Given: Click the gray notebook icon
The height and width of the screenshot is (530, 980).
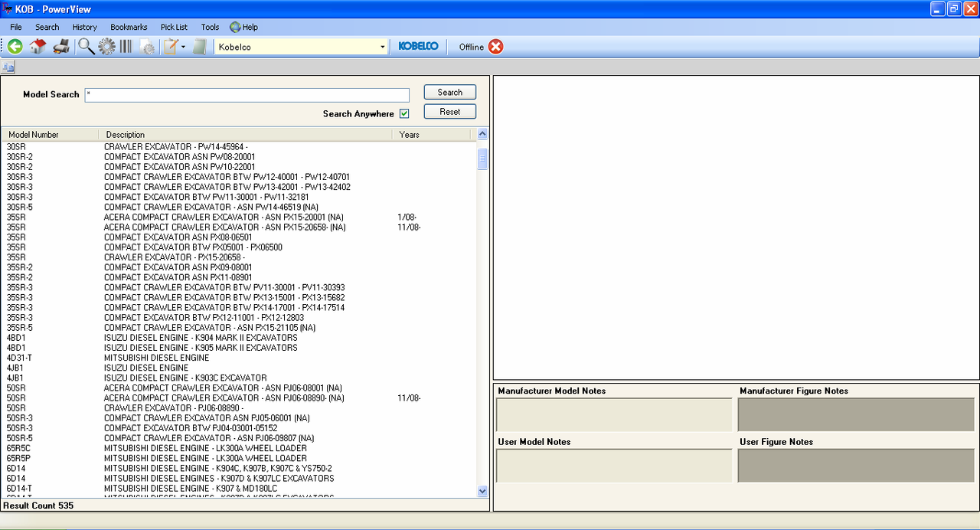Looking at the screenshot, I should click(x=200, y=47).
